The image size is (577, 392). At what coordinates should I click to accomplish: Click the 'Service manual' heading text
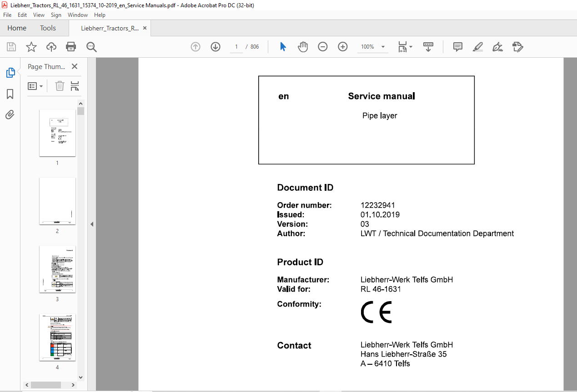pyautogui.click(x=381, y=96)
